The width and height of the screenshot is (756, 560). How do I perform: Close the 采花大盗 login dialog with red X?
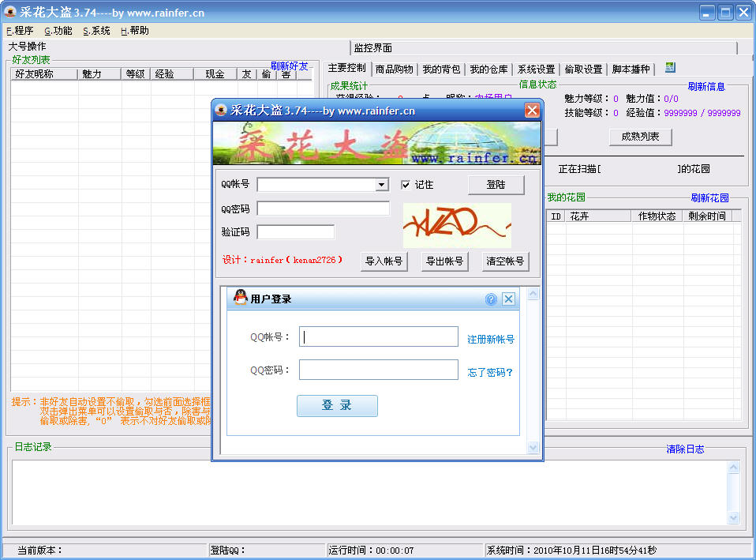(x=533, y=111)
